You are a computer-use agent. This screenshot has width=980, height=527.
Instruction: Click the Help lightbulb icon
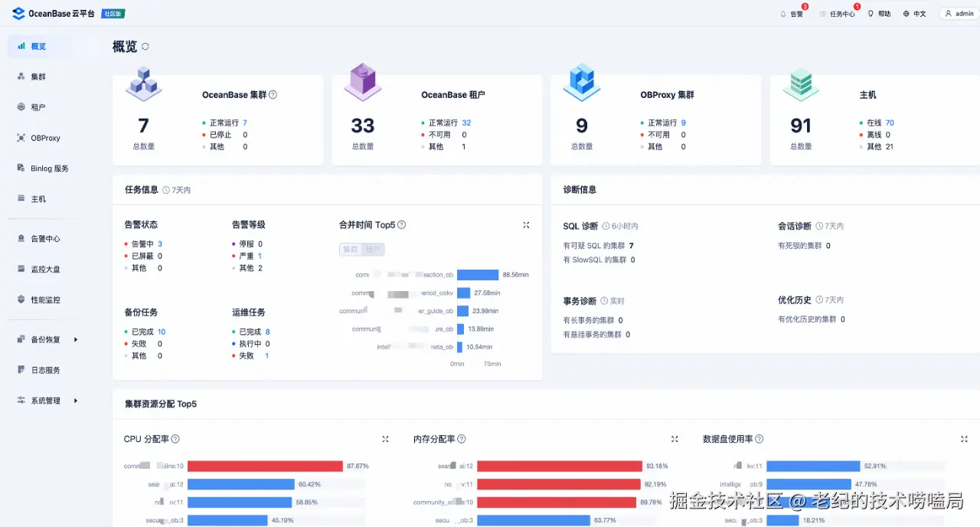(871, 14)
